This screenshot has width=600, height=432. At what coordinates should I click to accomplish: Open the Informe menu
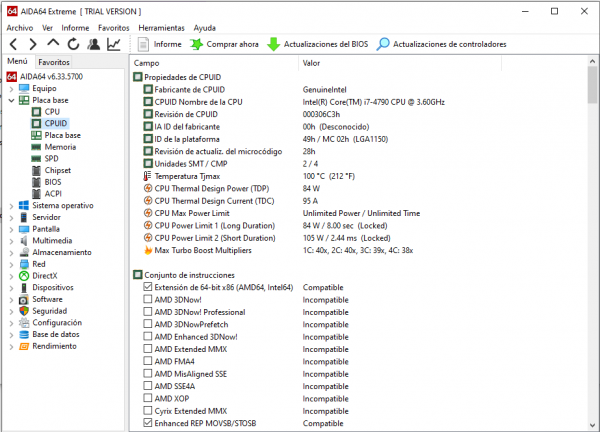pos(75,28)
